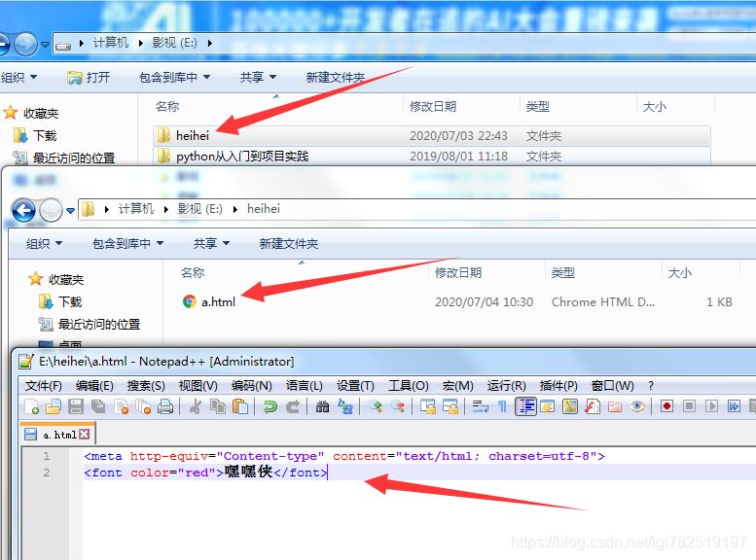Screen dimensions: 756x560
Task: Open the Replace toolbar icon
Action: (345, 406)
